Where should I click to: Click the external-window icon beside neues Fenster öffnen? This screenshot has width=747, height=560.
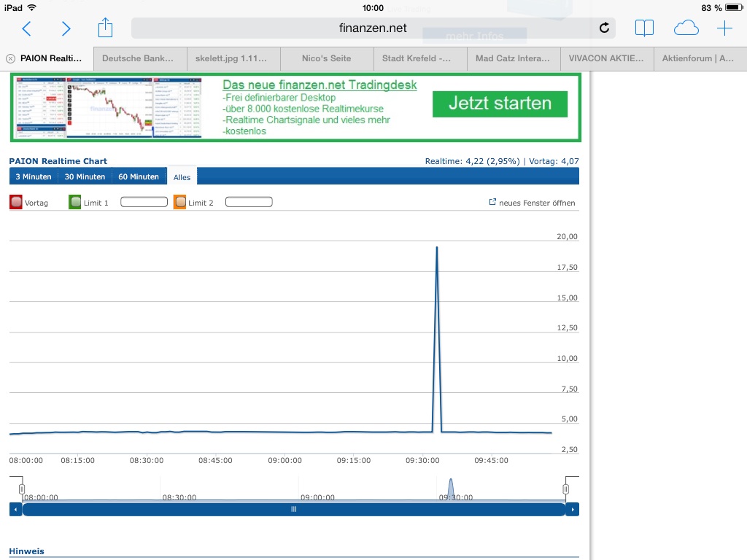click(x=492, y=202)
